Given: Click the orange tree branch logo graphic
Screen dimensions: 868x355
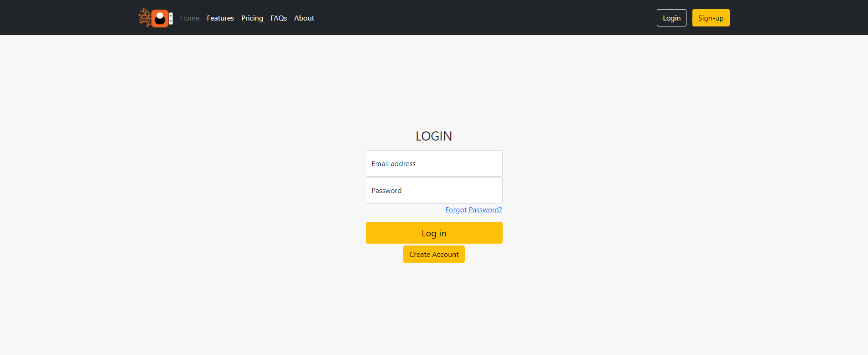Looking at the screenshot, I should 145,17.
